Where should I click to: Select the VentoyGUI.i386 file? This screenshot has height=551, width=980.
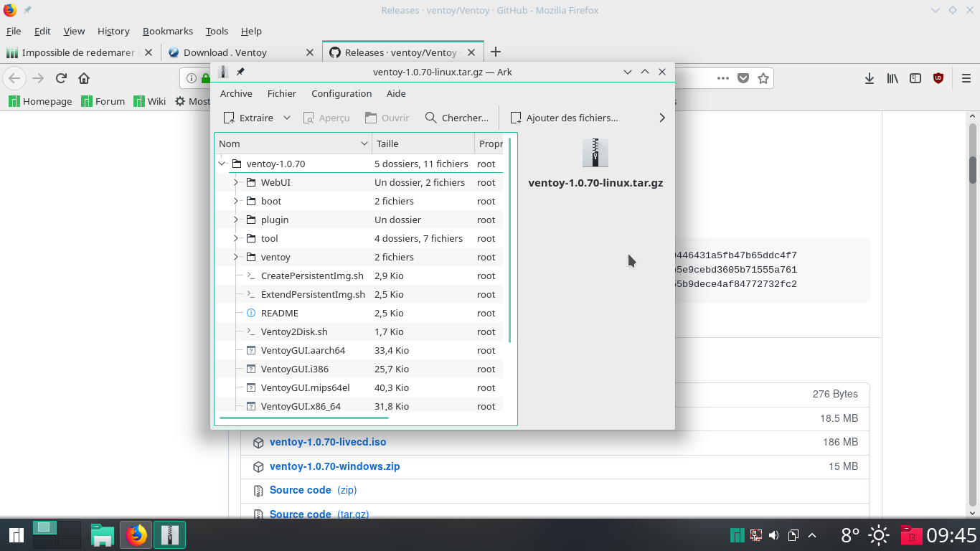[x=295, y=369]
